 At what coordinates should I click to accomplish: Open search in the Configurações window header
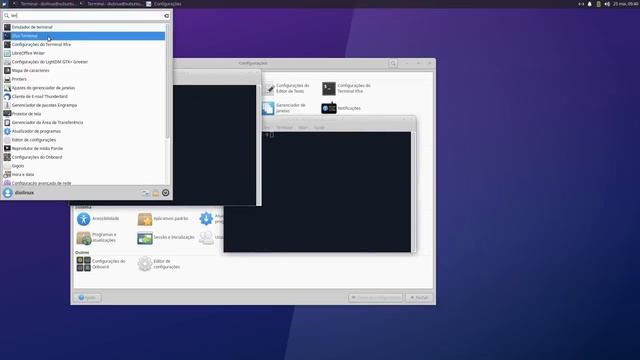pos(393,63)
